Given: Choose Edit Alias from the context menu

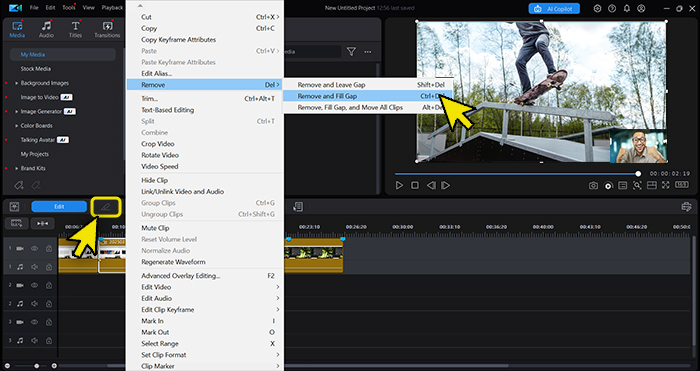Looking at the screenshot, I should click(x=205, y=74).
